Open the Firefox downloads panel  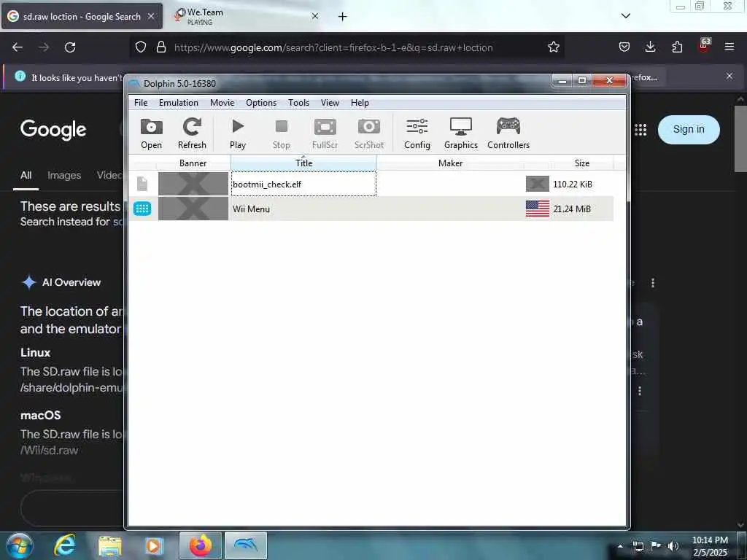point(650,47)
